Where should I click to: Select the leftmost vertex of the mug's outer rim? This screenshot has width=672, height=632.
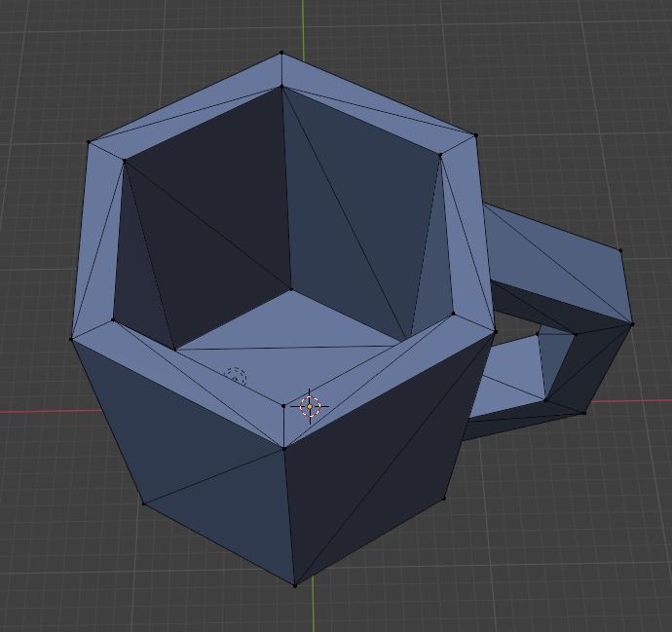71,339
